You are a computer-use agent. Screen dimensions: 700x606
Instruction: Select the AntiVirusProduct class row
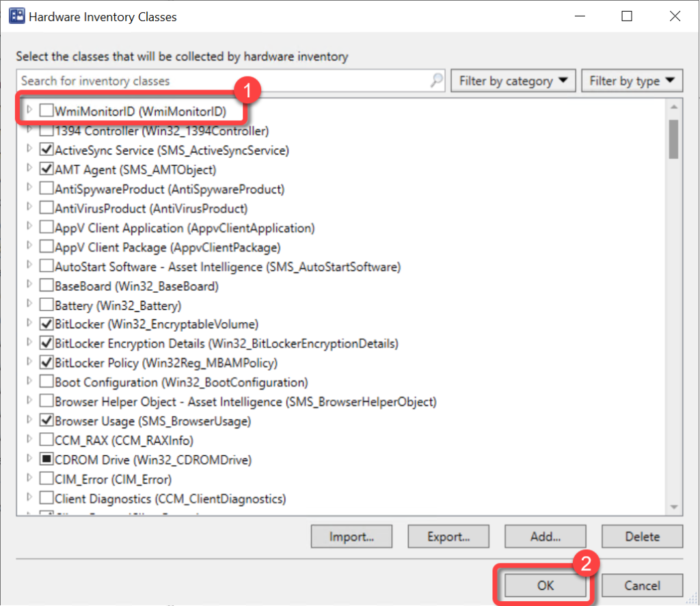point(150,208)
